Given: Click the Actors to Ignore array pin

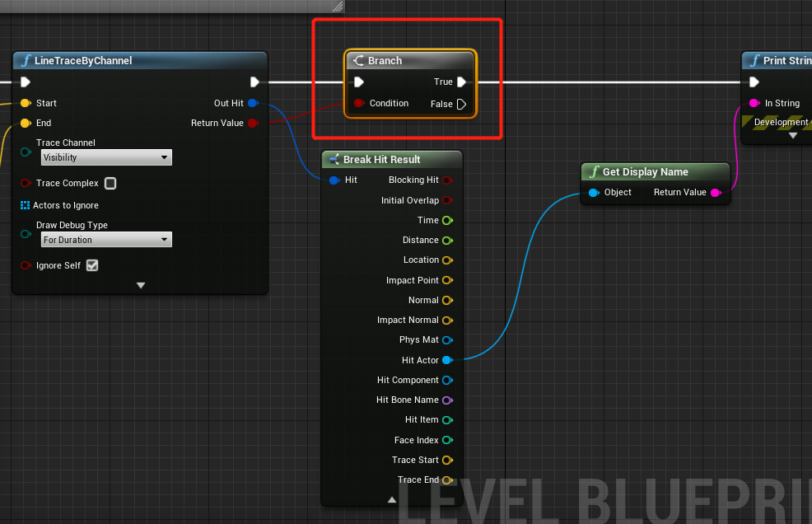Looking at the screenshot, I should (x=25, y=205).
